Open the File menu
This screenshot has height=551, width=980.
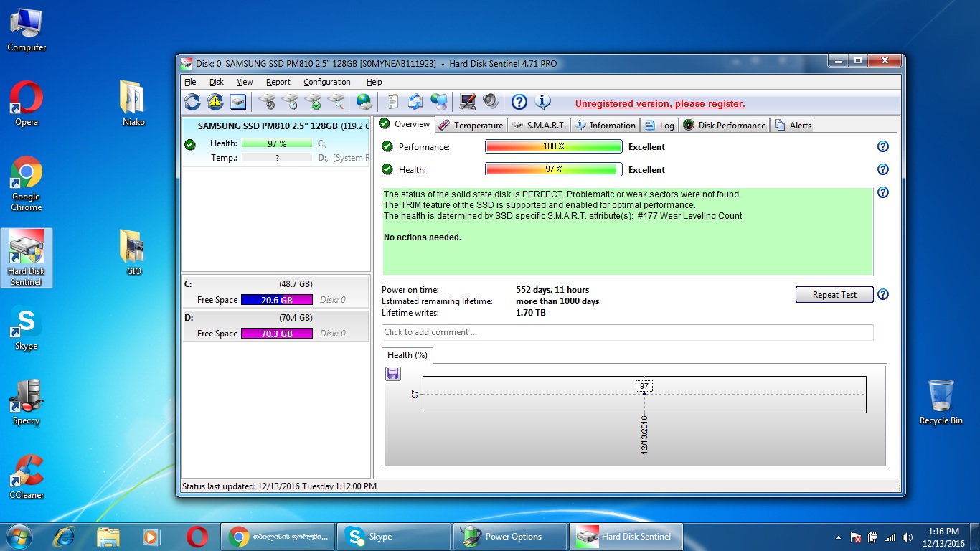coord(190,82)
